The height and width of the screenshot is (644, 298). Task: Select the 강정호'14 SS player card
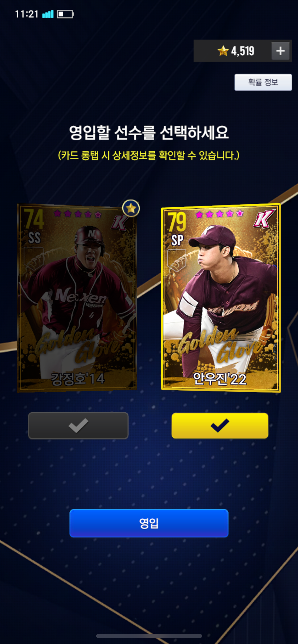click(x=77, y=298)
